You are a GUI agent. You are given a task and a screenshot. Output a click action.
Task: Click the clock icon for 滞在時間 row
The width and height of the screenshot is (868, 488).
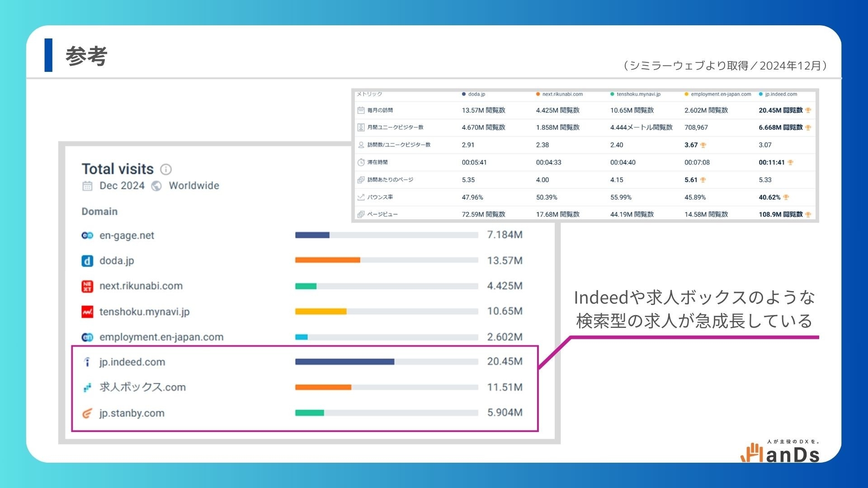pos(361,162)
